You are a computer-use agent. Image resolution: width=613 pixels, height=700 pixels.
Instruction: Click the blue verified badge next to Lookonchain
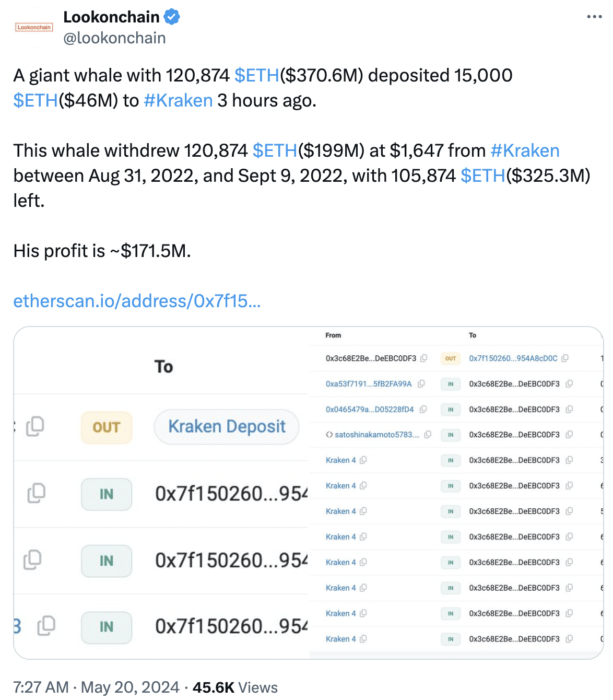[171, 16]
